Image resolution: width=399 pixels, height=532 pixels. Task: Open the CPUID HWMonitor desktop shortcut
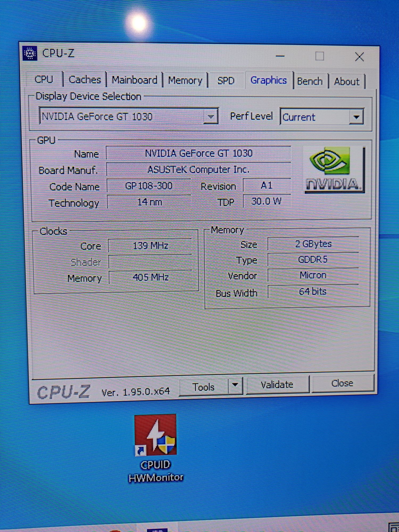(156, 449)
